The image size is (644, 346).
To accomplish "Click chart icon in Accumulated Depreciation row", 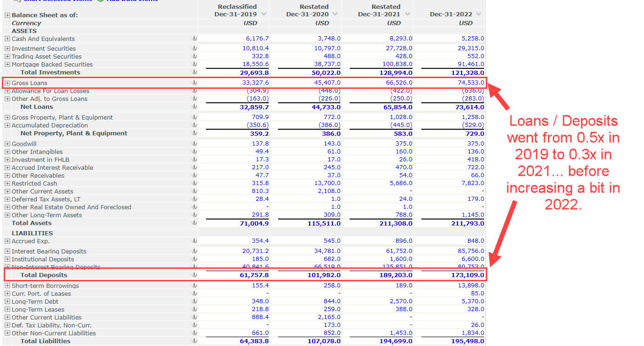I will click(x=194, y=125).
